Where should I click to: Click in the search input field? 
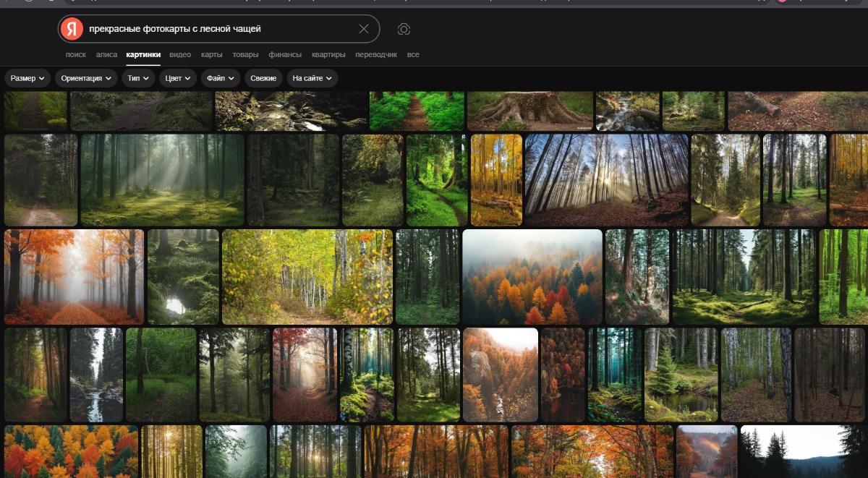[217, 29]
